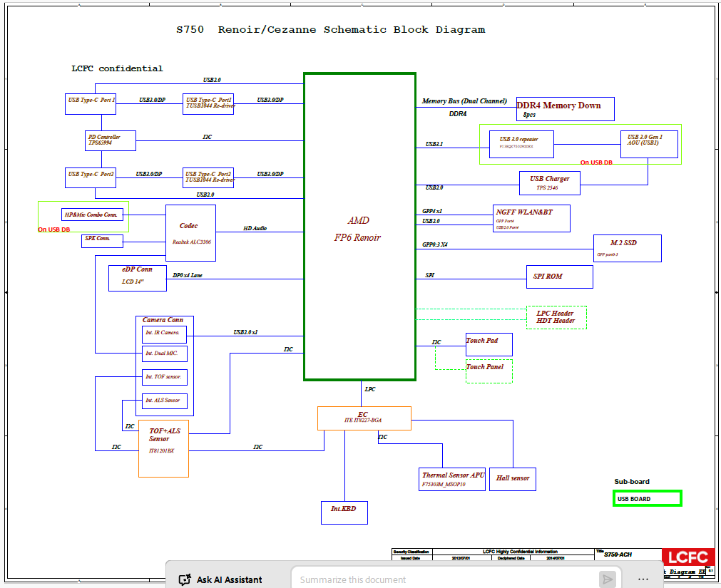Click the Ask AI Assistant button label

(230, 579)
